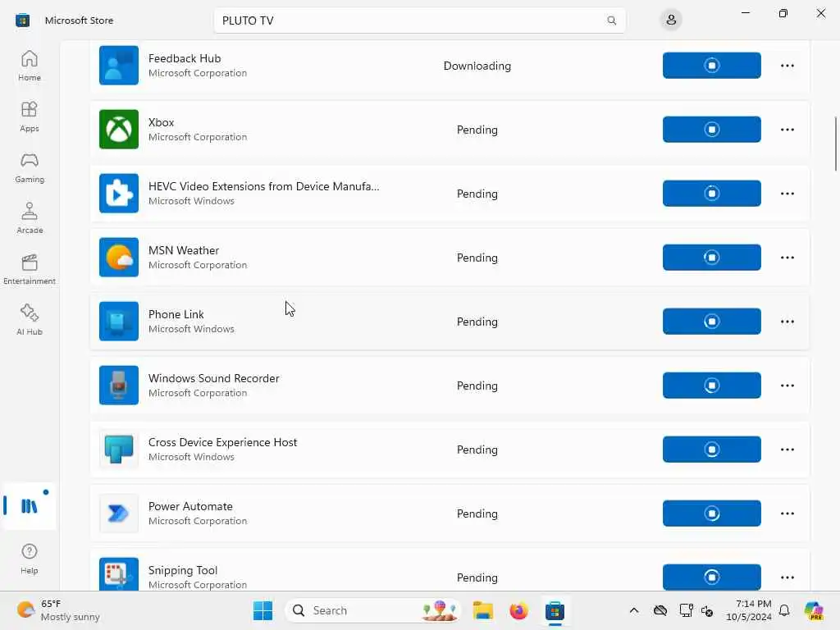Open the Library icon in the sidebar
840x630 pixels.
[30, 505]
